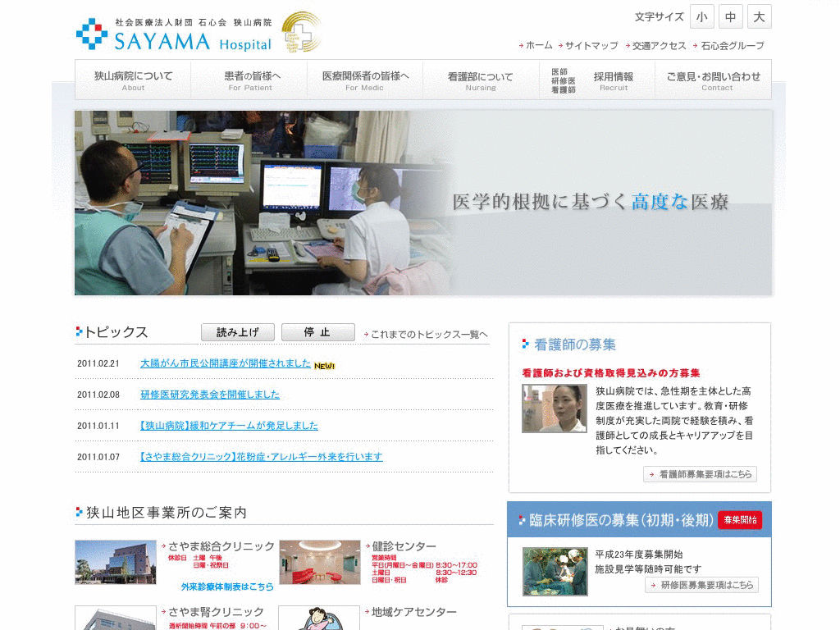Click the gold cross emblem in header
Screen dimensions: 840x630
coord(300,33)
